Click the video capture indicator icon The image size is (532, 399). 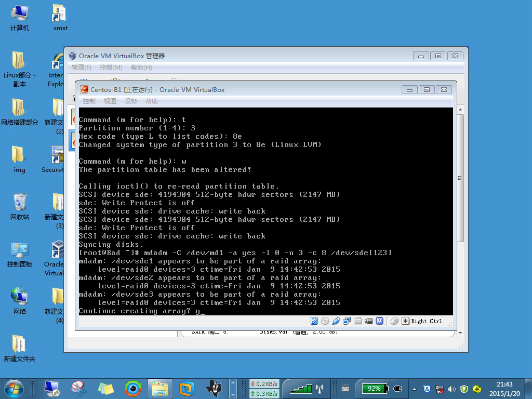click(x=368, y=321)
